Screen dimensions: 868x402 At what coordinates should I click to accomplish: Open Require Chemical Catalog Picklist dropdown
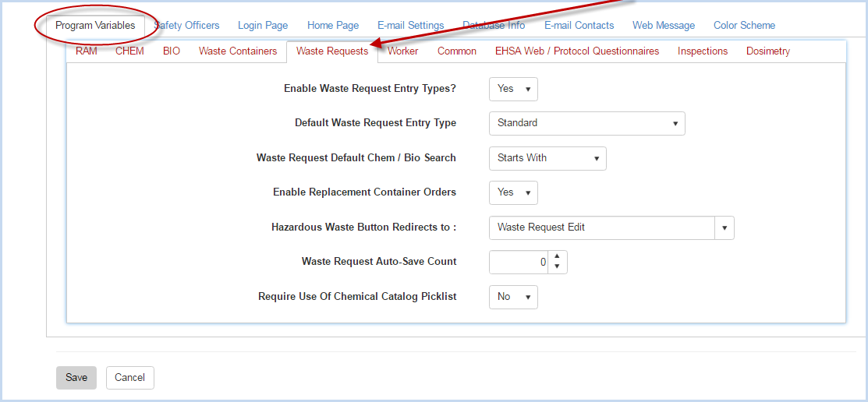point(513,297)
